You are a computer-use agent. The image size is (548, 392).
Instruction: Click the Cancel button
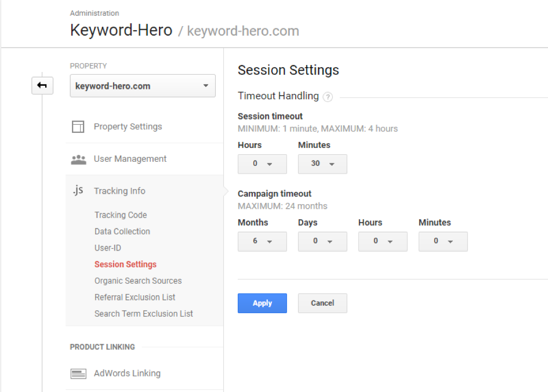coord(322,303)
